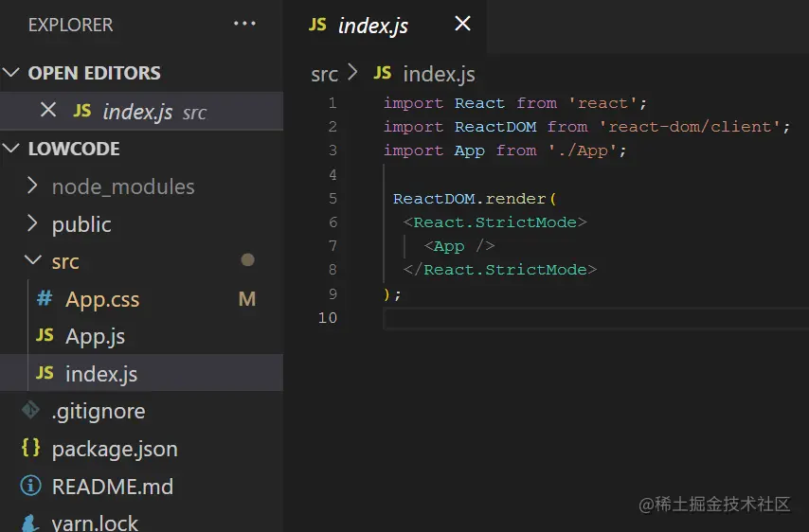
Task: Click the JS icon in breadcrumb
Action: point(383,73)
